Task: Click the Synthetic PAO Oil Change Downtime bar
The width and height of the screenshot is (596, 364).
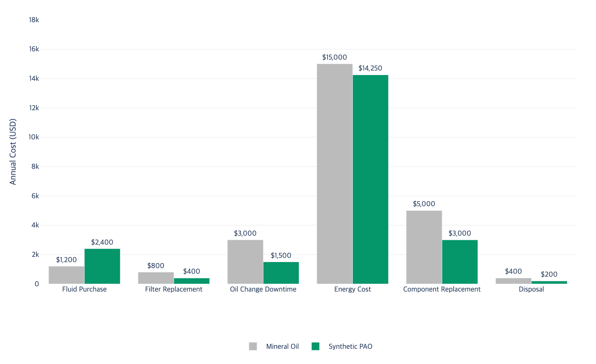Action: [281, 273]
